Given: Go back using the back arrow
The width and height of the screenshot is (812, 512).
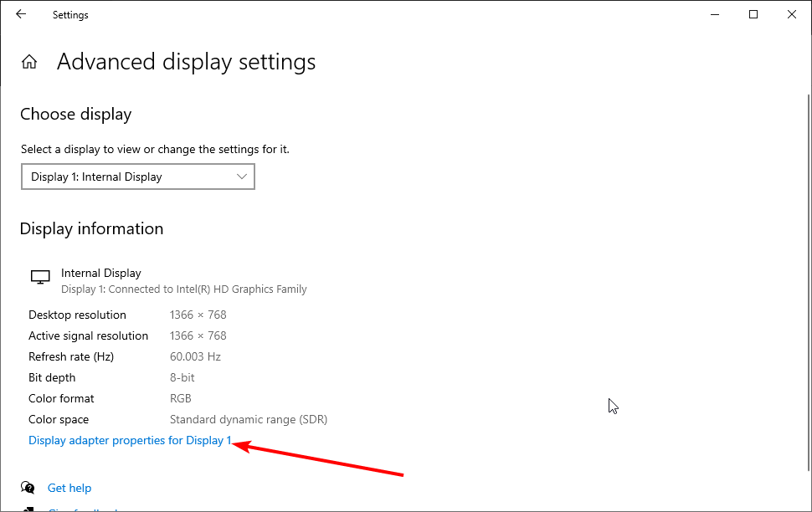Looking at the screenshot, I should coord(21,14).
